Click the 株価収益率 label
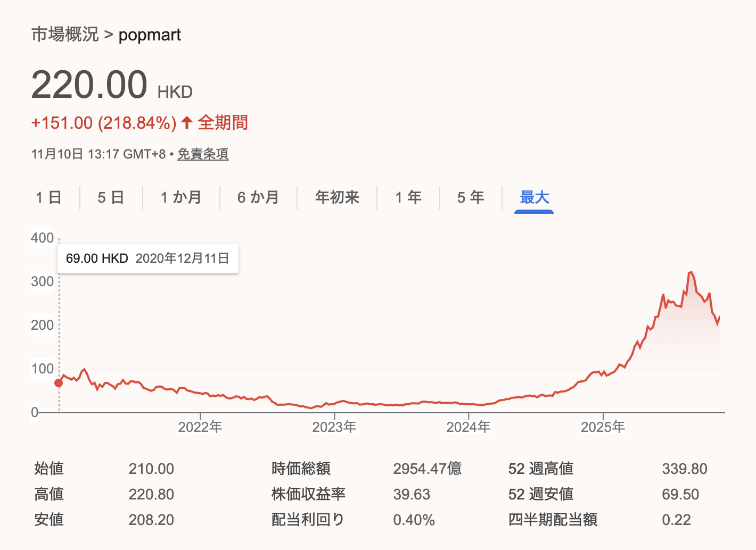This screenshot has width=756, height=550. pyautogui.click(x=308, y=494)
